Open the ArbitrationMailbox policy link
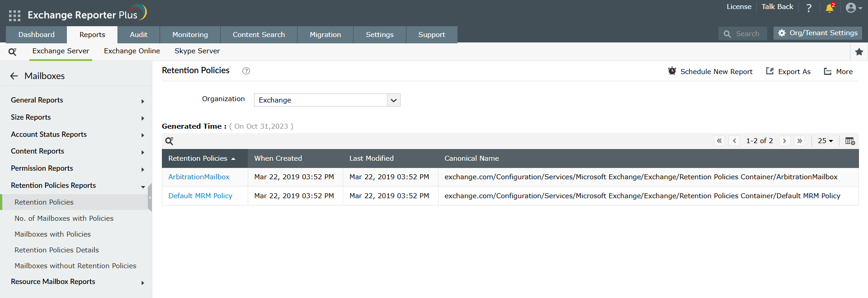 (x=199, y=177)
